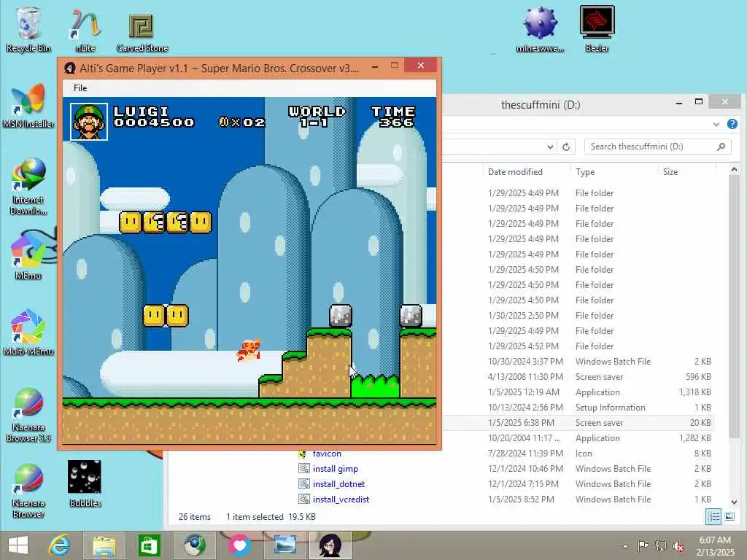This screenshot has height=560, width=747.
Task: Select the 596 KB Screen saver row
Action: (578, 377)
